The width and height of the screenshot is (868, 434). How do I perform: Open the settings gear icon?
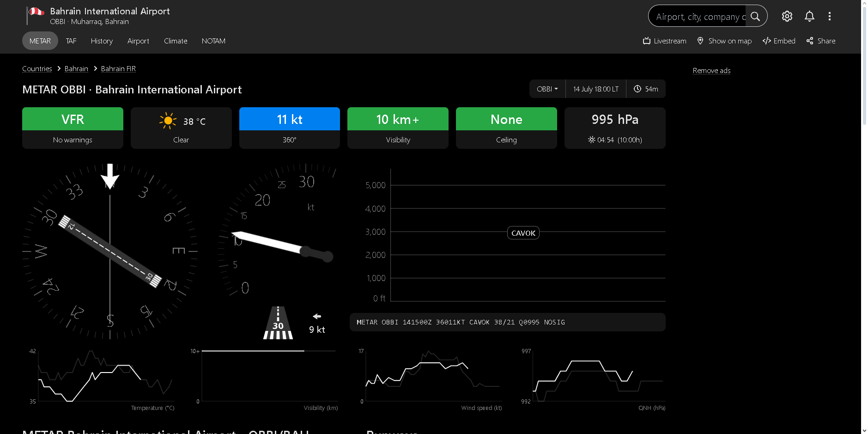(x=787, y=16)
